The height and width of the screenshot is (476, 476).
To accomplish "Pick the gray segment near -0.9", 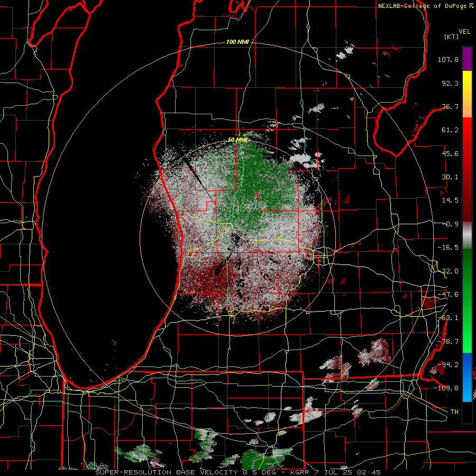I will (467, 235).
